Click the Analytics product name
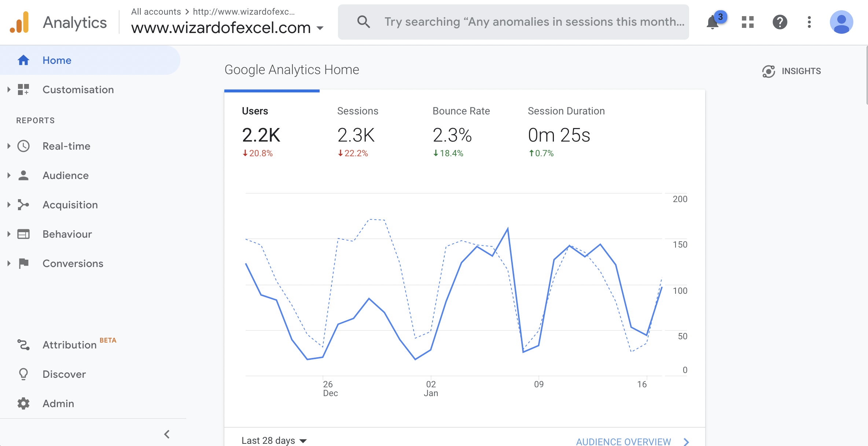Viewport: 868px width, 446px height. point(75,22)
